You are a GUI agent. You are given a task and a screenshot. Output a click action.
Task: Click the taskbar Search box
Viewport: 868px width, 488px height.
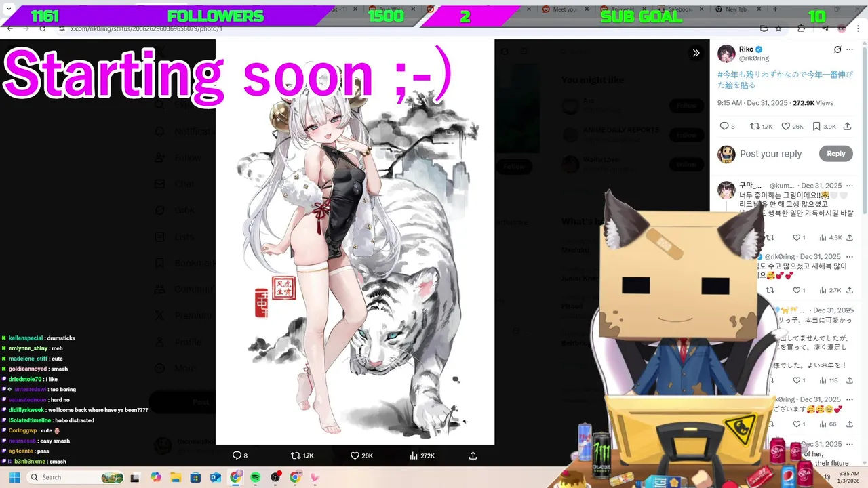(x=76, y=477)
